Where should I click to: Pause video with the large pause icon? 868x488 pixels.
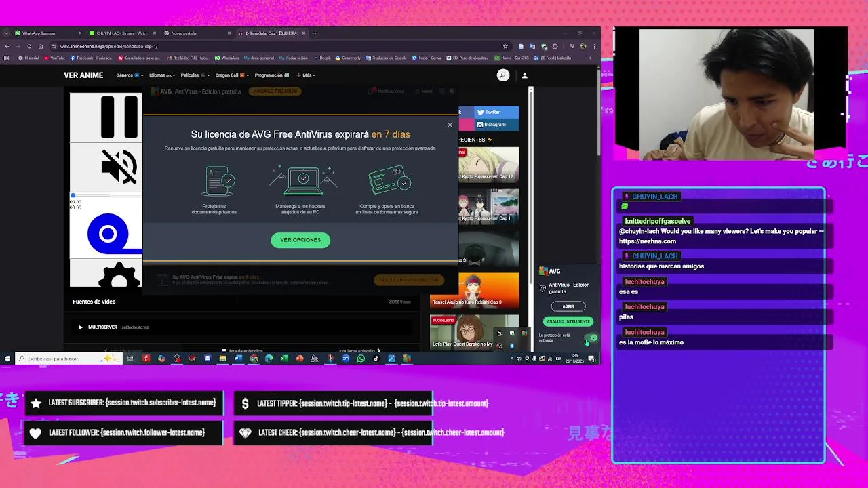click(119, 117)
